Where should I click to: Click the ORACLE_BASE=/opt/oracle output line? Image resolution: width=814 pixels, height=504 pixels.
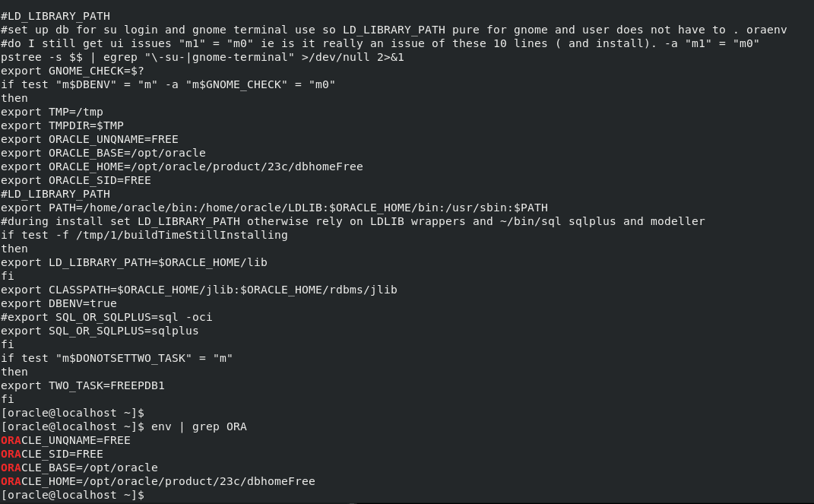pos(80,468)
